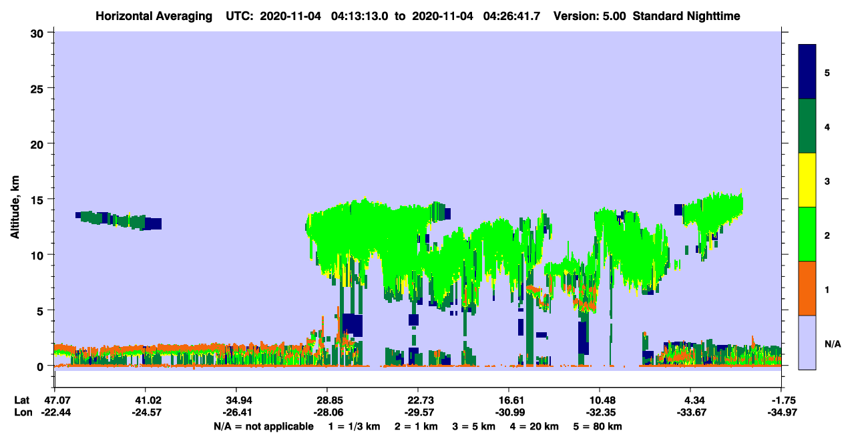Click longitude value -22.44
868x445 pixels.
coord(55,413)
